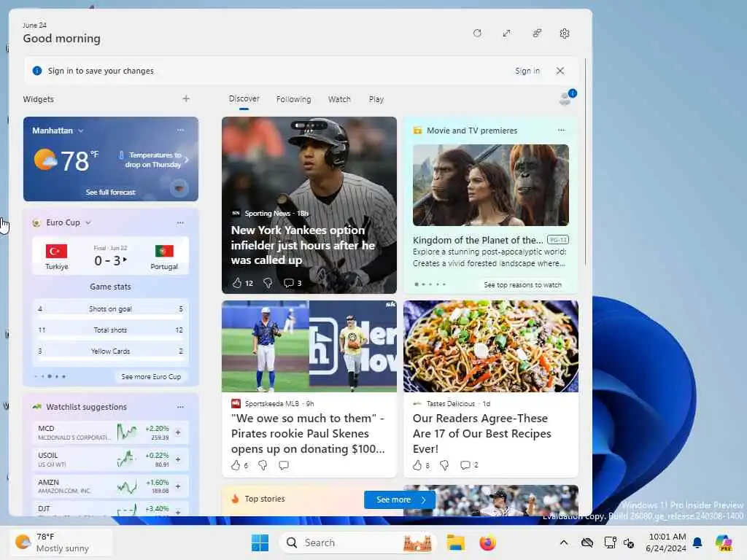Like the Yankees infielder story

237,283
